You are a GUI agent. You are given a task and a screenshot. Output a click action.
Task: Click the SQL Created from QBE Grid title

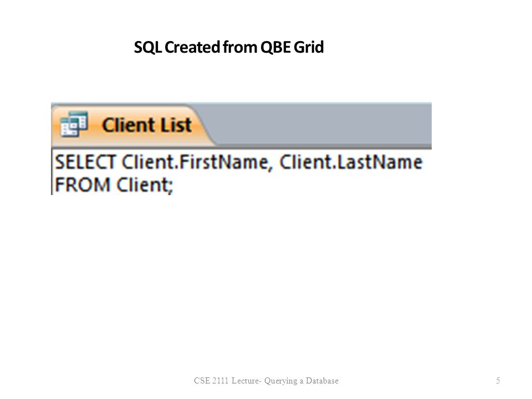[x=229, y=47]
